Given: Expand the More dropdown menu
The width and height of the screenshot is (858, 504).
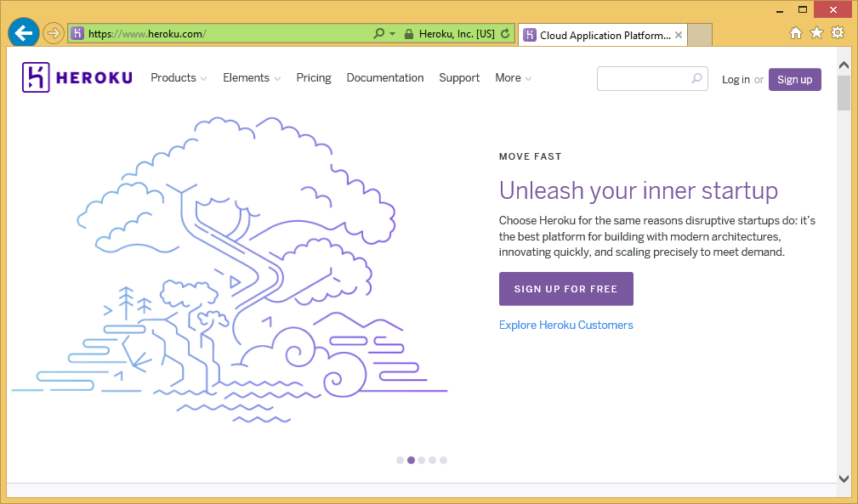Looking at the screenshot, I should point(514,78).
